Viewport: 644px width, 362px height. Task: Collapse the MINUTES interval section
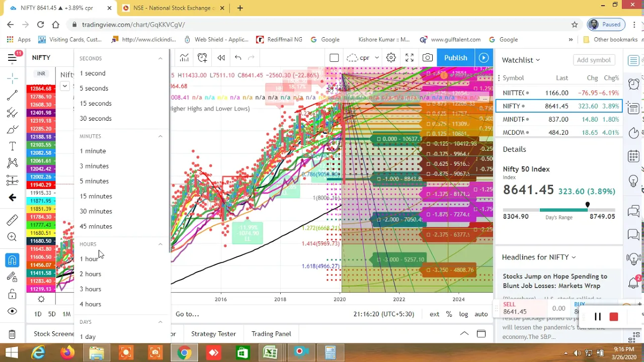tap(160, 136)
